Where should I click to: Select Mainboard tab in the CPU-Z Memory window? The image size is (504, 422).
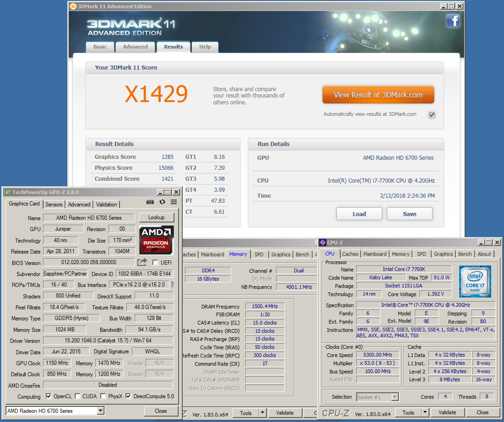(x=212, y=254)
